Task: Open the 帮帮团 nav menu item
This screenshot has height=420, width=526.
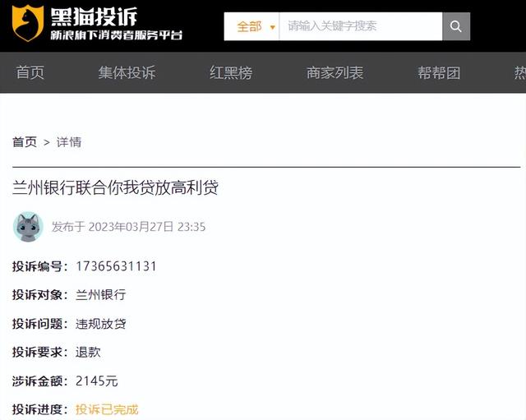Action: [x=439, y=72]
